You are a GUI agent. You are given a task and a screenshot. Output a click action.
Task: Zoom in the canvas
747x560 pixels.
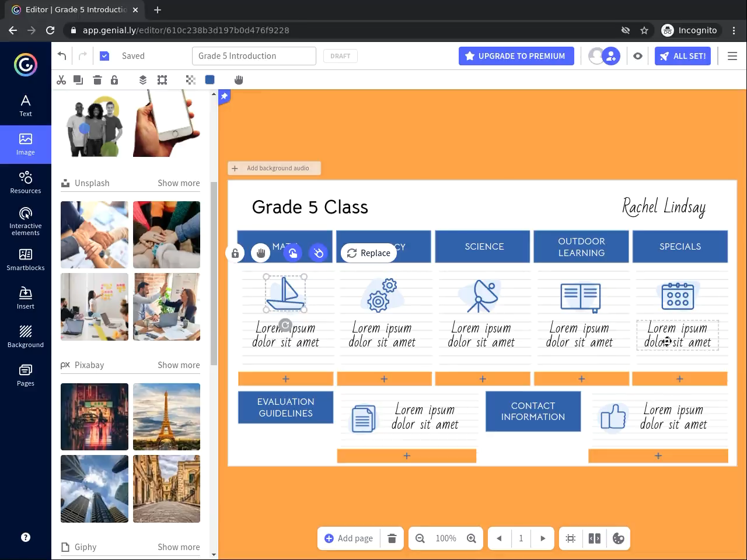tap(472, 538)
